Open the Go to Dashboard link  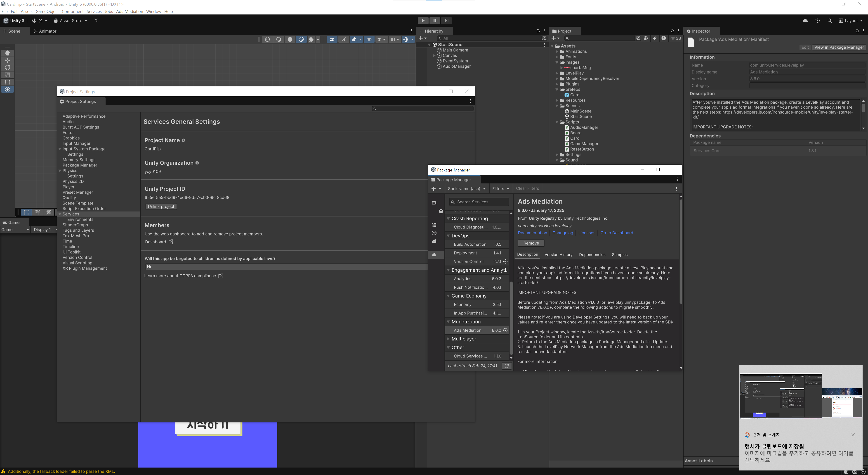pyautogui.click(x=617, y=233)
